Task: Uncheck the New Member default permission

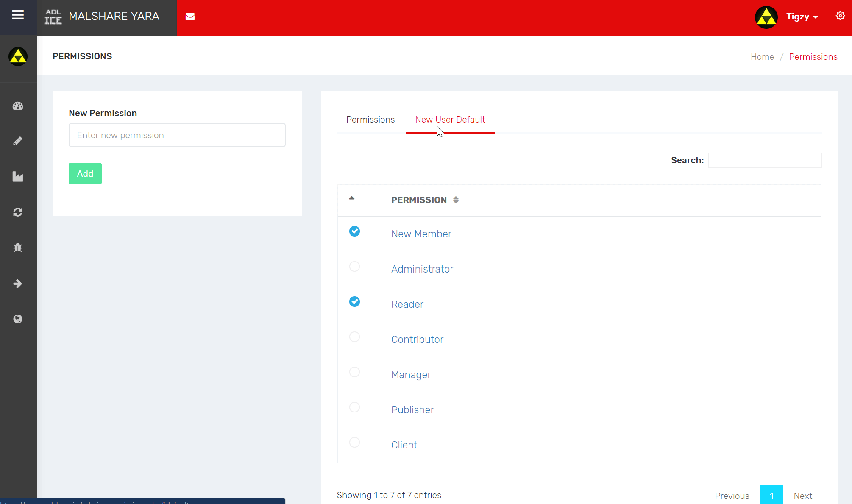Action: 354,231
